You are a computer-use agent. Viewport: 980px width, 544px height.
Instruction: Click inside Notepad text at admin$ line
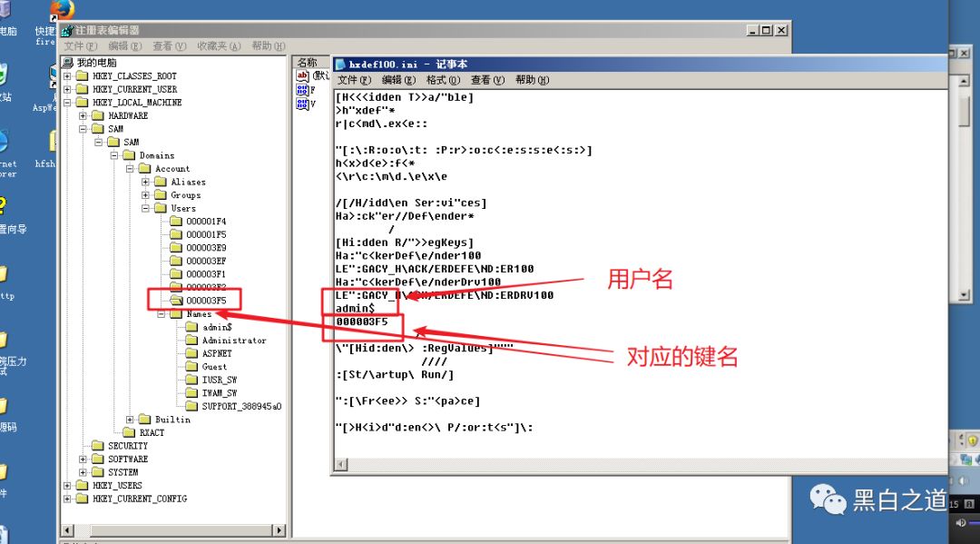355,308
